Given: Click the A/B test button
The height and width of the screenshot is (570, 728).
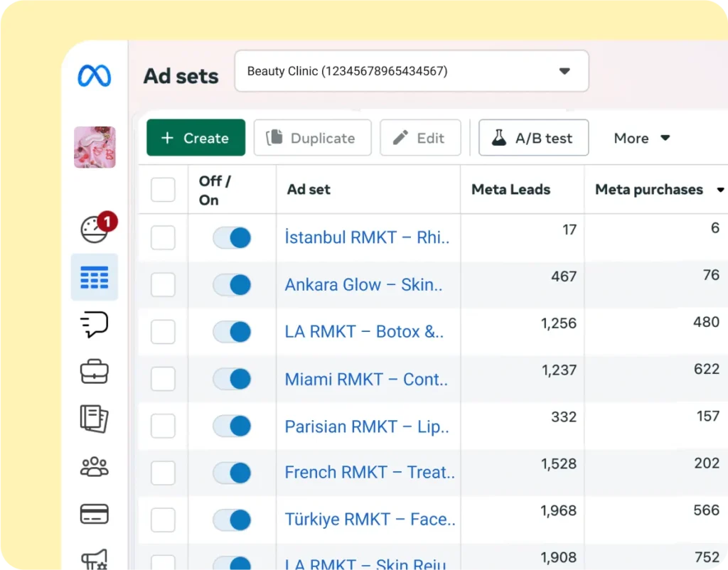Looking at the screenshot, I should click(x=534, y=137).
